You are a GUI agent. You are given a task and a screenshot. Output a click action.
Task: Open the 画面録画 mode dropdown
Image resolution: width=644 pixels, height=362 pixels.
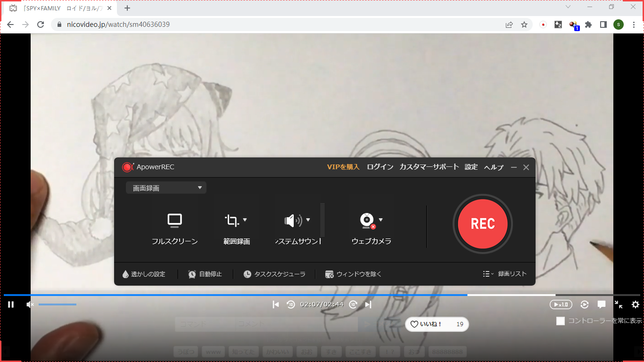pos(166,188)
